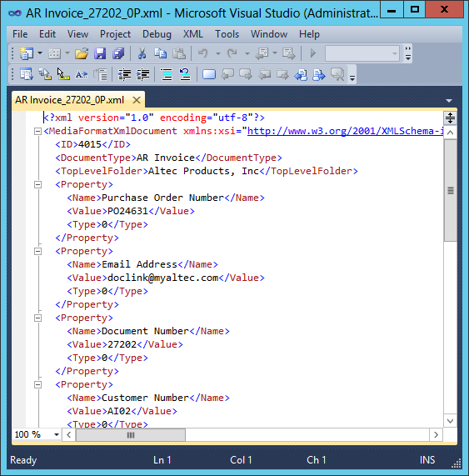The height and width of the screenshot is (476, 469).
Task: Follow the w3.org XMLSchema hyperlink
Action: (346, 131)
